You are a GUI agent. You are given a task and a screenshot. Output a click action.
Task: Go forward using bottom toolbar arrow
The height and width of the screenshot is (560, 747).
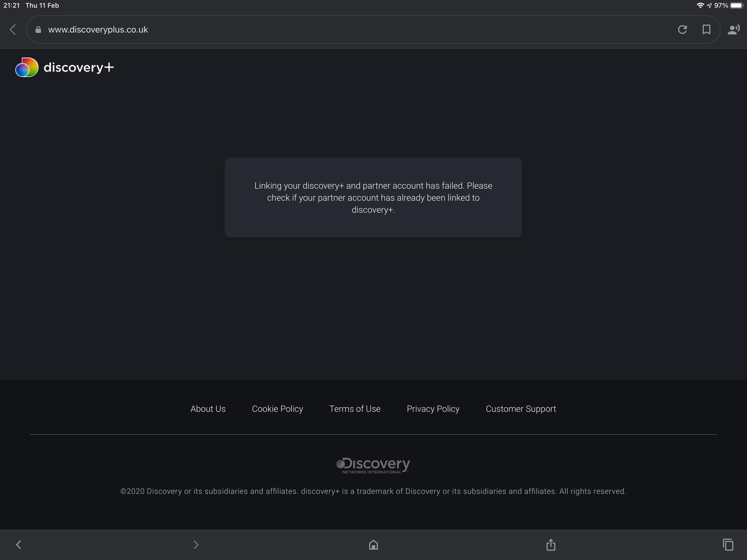[x=196, y=544]
